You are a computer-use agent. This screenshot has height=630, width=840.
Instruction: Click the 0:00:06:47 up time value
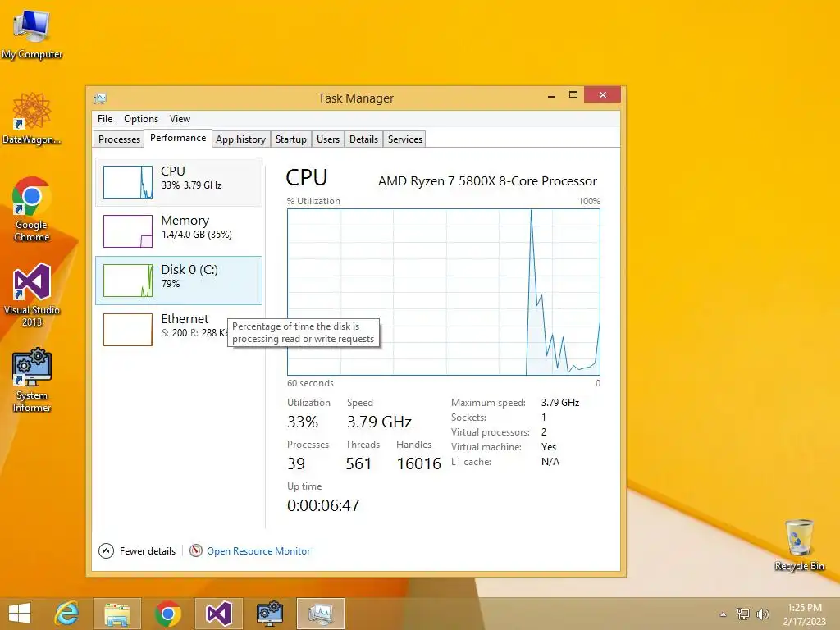pos(323,505)
